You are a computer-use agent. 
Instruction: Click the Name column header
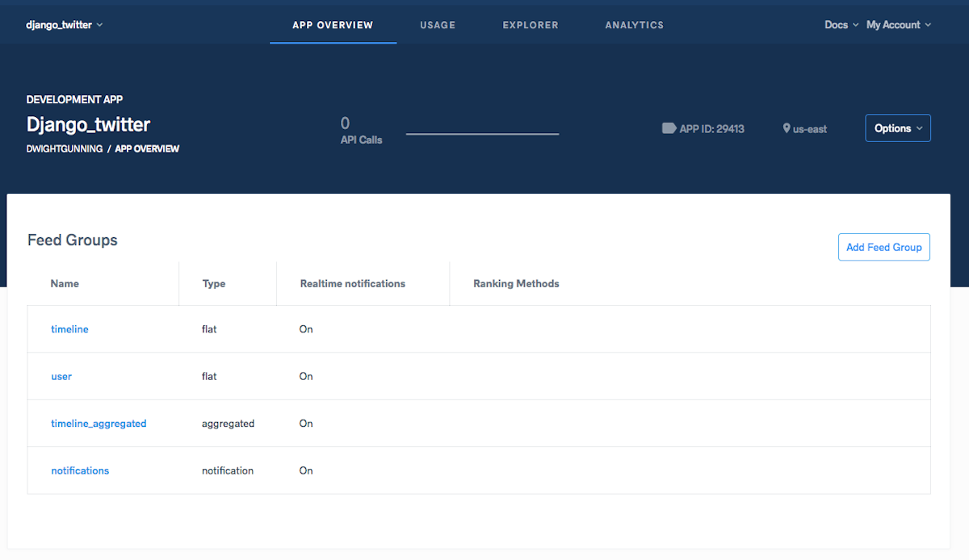point(65,283)
